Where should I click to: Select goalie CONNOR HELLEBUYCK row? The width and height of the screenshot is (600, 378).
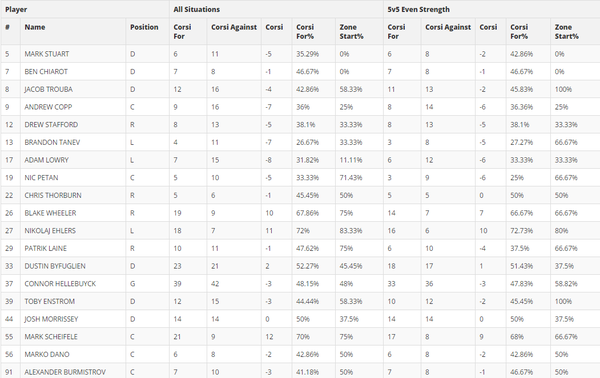click(300, 284)
